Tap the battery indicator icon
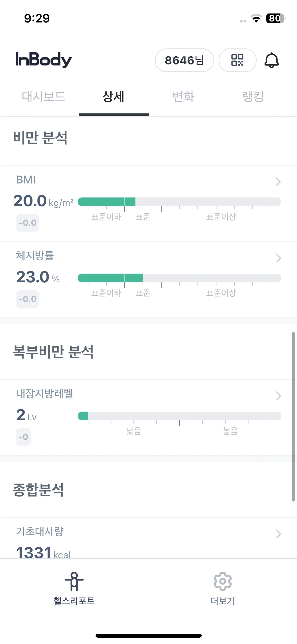This screenshot has height=644, width=297. pyautogui.click(x=276, y=18)
